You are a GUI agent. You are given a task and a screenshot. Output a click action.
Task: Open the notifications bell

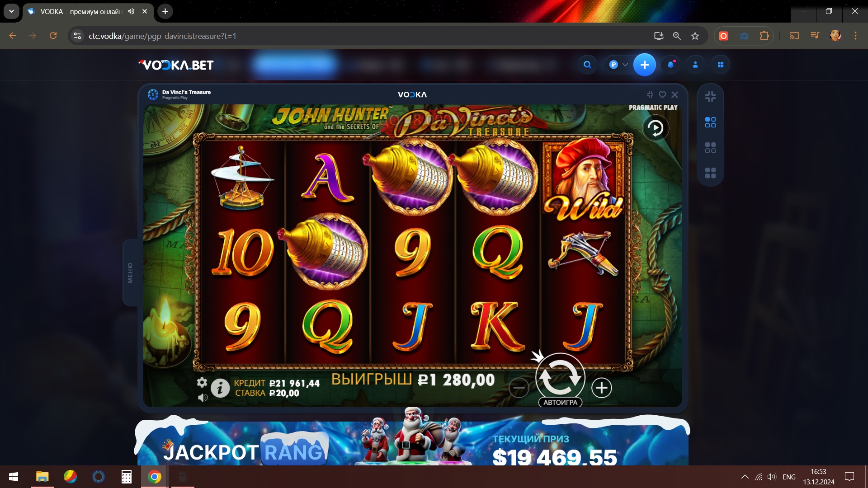tap(670, 65)
